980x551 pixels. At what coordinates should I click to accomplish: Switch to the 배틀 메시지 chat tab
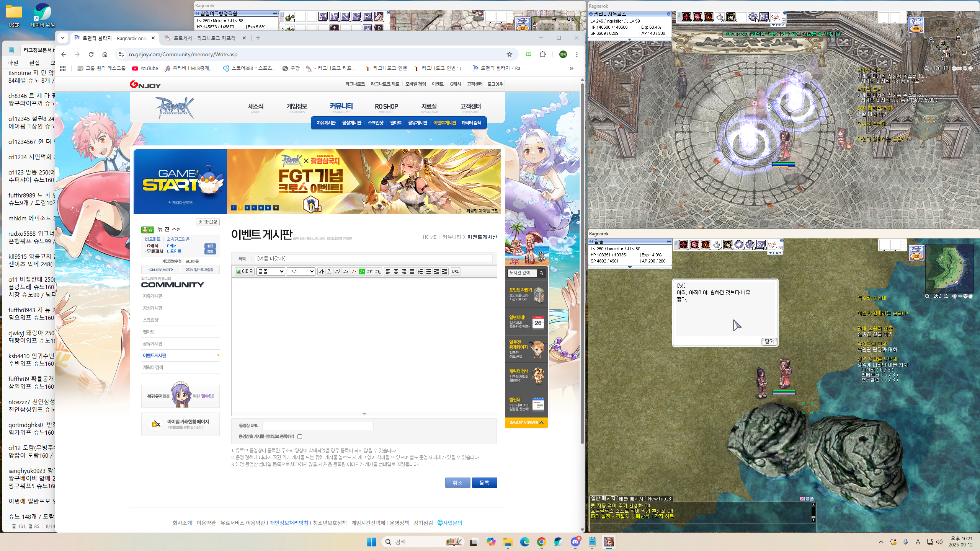631,499
